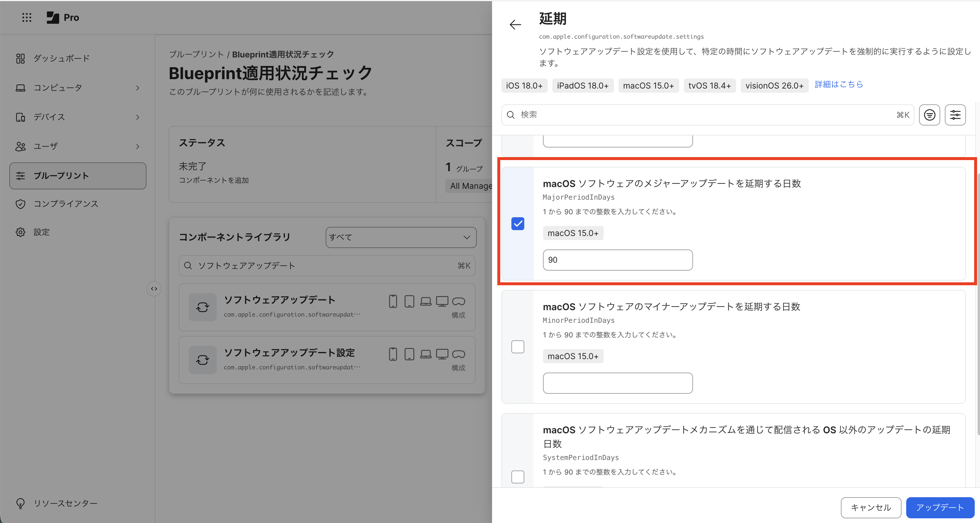Enable the MinorPeriodInDays checkbox
This screenshot has width=980, height=523.
pyautogui.click(x=518, y=347)
